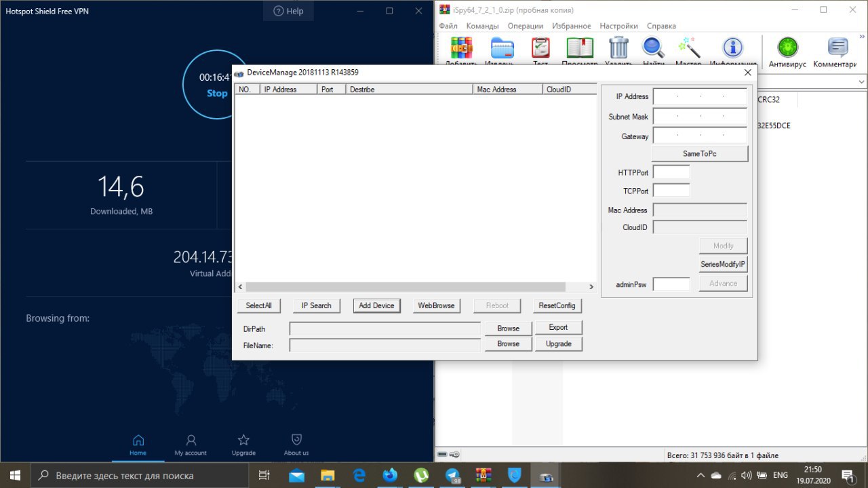Click the SameToPc button
This screenshot has height=488, width=868.
point(700,154)
